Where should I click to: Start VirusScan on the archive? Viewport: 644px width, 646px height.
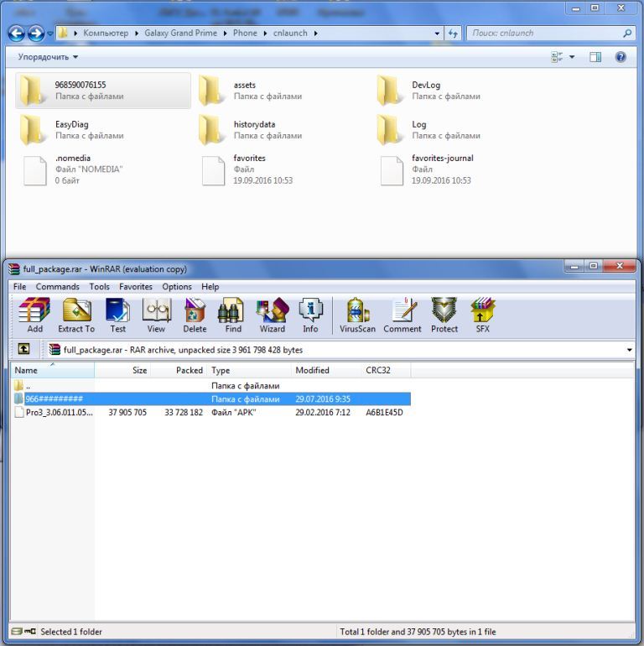click(x=357, y=315)
